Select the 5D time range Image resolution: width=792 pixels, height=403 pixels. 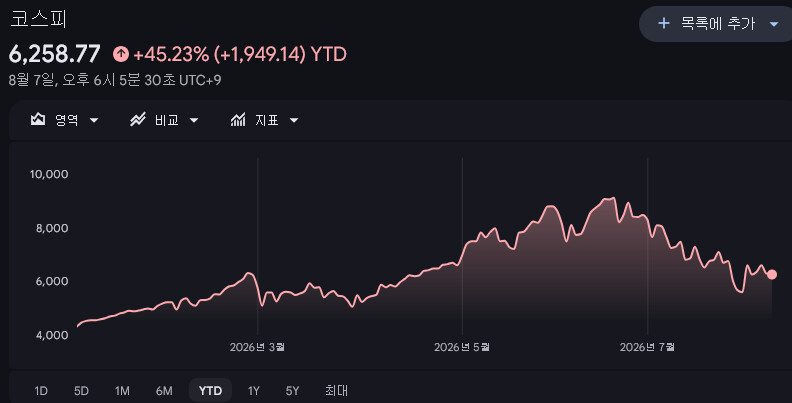pyautogui.click(x=81, y=391)
